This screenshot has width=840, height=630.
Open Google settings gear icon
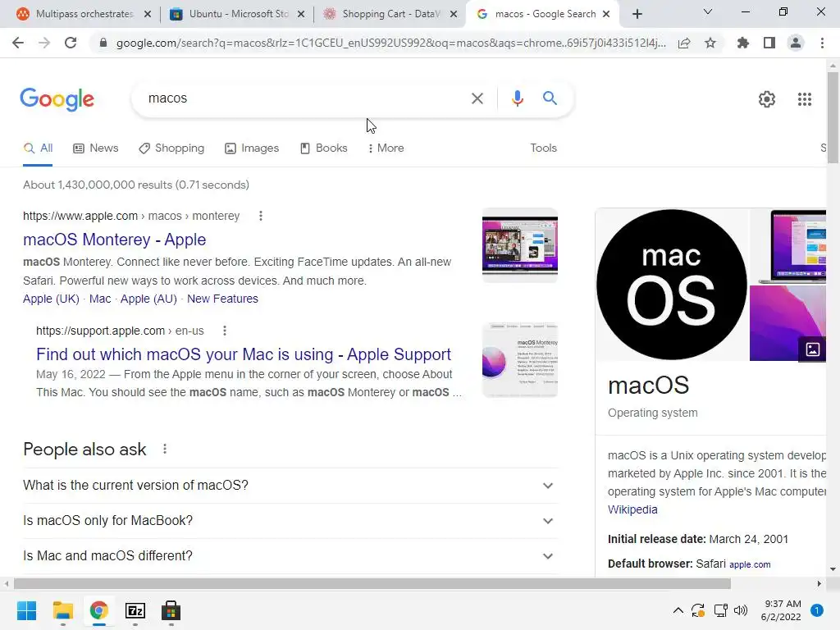(767, 99)
